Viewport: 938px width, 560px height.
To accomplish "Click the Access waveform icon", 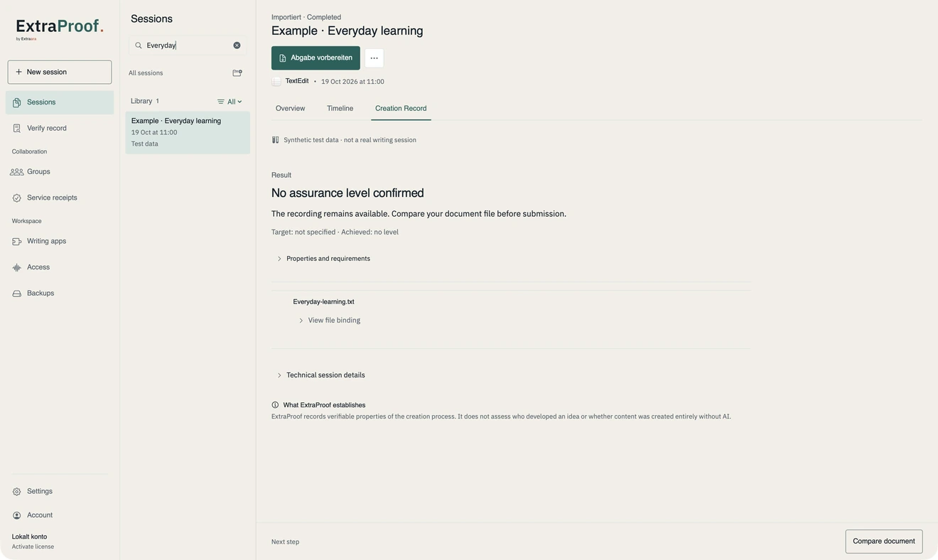I will point(17,268).
